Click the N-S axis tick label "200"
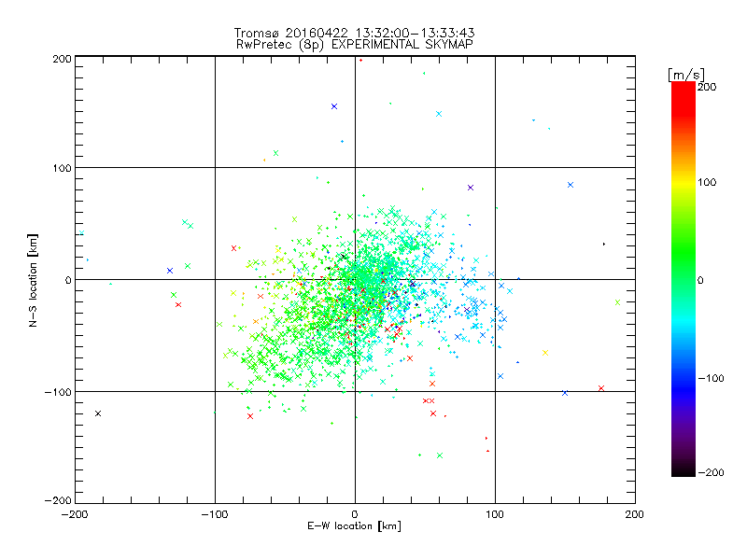Image resolution: width=747 pixels, height=560 pixels. (x=62, y=59)
